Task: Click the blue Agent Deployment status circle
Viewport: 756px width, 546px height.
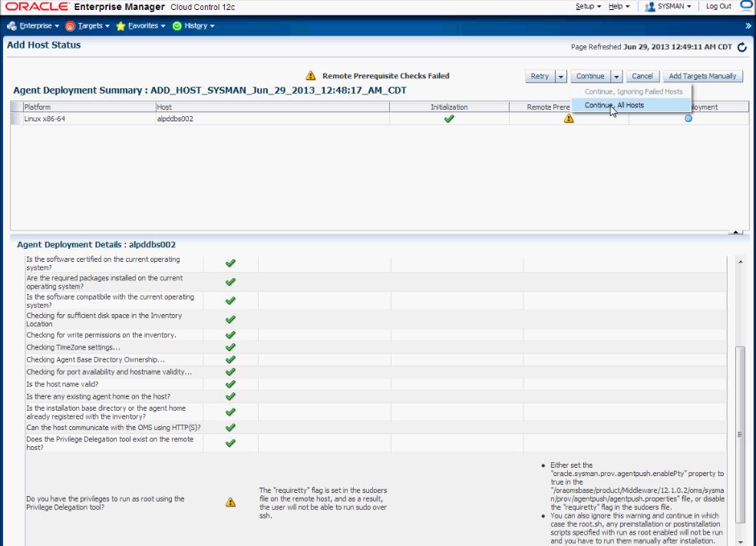Action: [688, 119]
